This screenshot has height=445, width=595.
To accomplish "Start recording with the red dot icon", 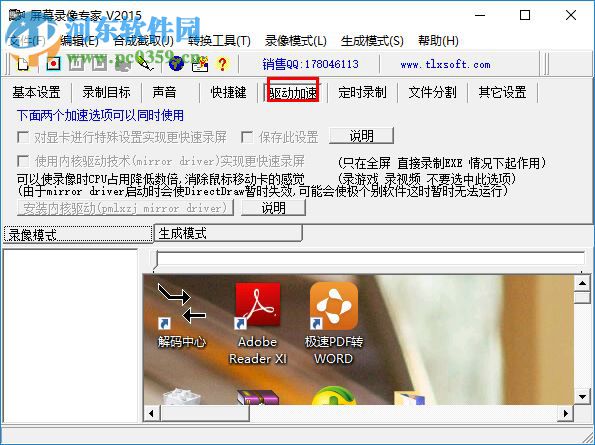I will click(x=54, y=63).
